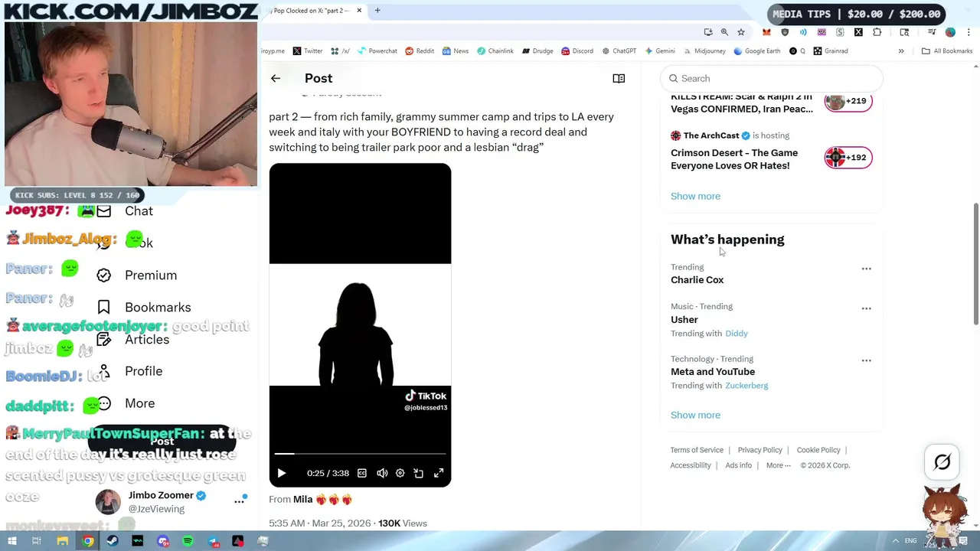Show more live spaces
The width and height of the screenshot is (980, 551).
coord(695,196)
